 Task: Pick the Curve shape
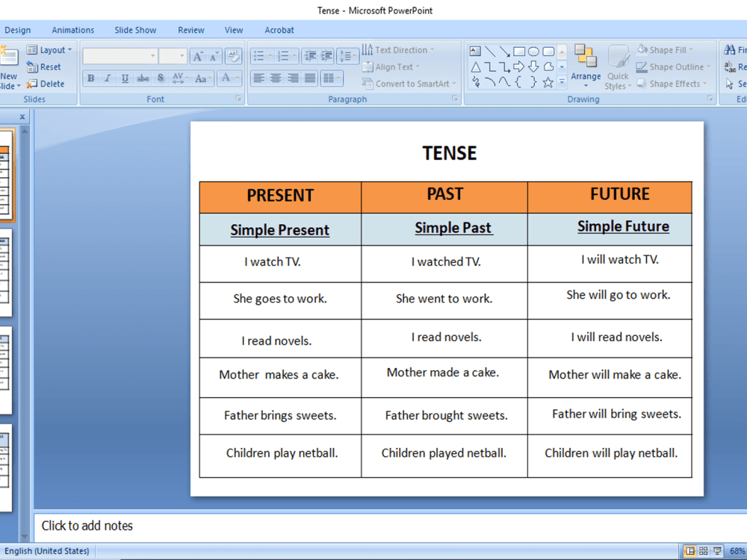(x=504, y=82)
